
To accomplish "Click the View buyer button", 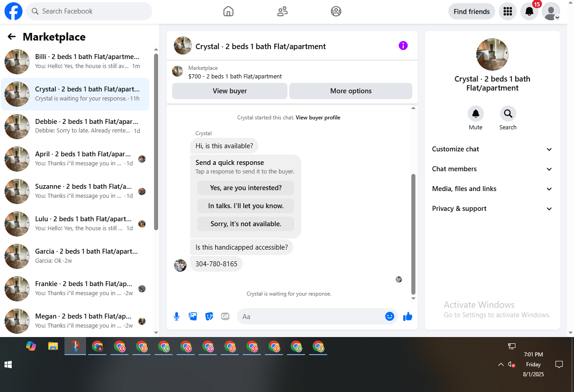I will (x=230, y=91).
